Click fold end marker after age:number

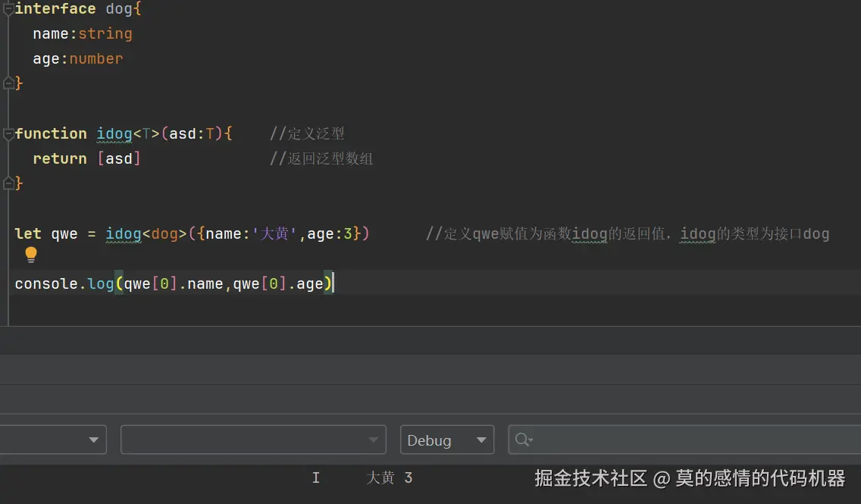click(x=8, y=83)
